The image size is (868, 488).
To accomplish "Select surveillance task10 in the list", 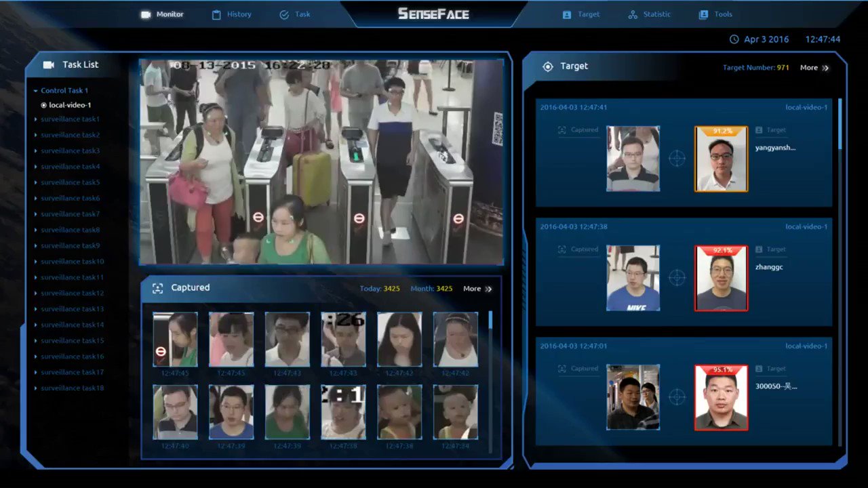I will 72,262.
